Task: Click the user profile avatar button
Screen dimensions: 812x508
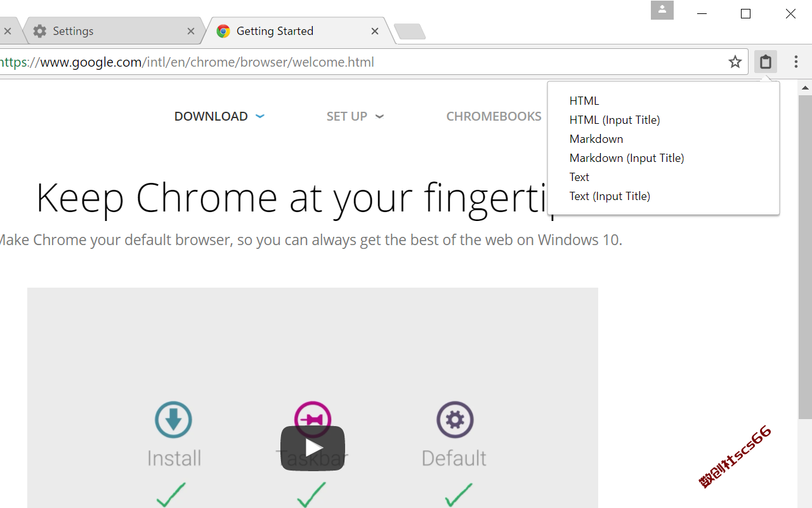Action: 662,10
